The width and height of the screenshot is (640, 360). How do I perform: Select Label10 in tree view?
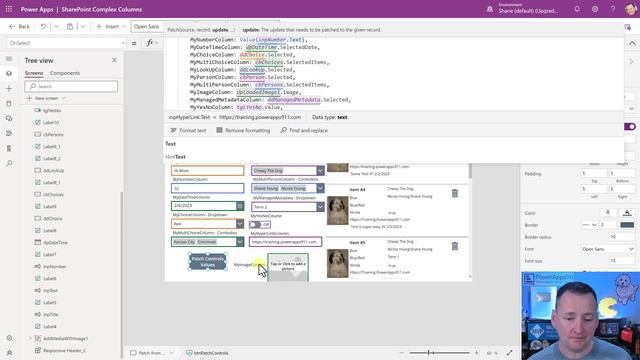[51, 122]
